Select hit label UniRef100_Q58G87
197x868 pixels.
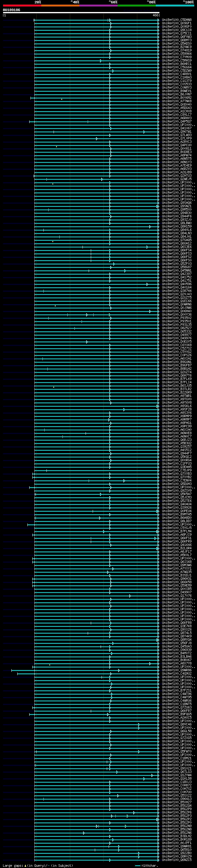pyautogui.click(x=177, y=267)
